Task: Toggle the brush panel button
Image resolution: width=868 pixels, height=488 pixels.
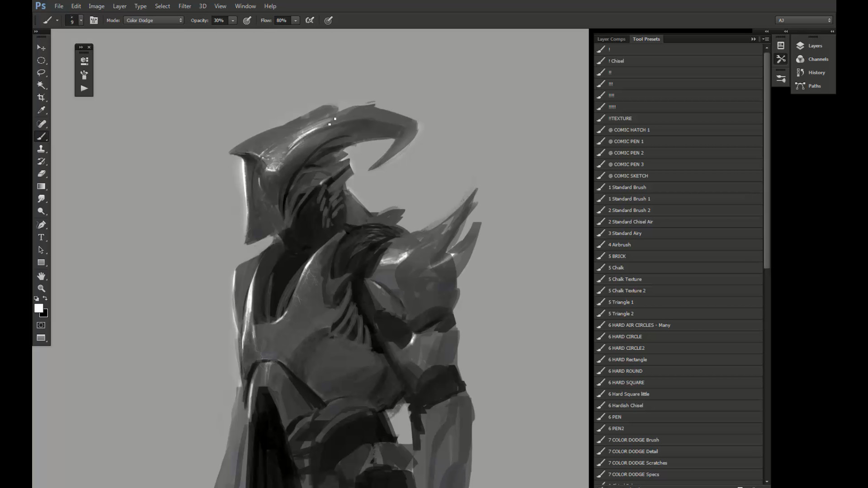Action: [x=94, y=20]
